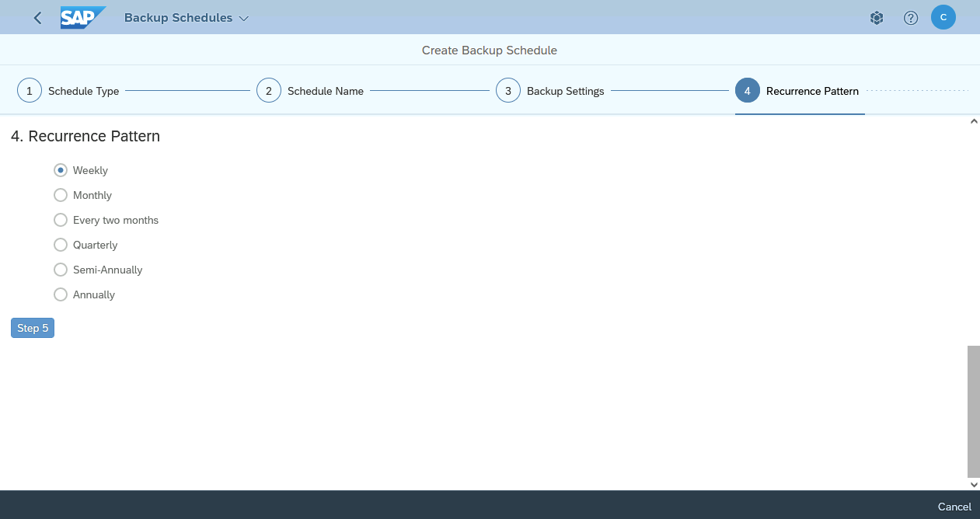Click Cancel in the footer bar

954,506
